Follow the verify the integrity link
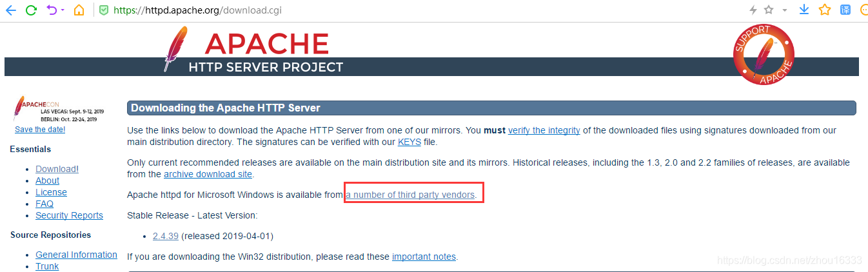Viewport: 868px width, 272px height. click(544, 130)
